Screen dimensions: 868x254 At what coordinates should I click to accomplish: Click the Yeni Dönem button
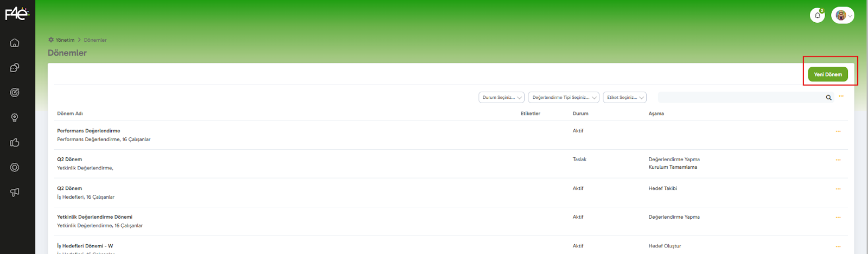pyautogui.click(x=828, y=74)
